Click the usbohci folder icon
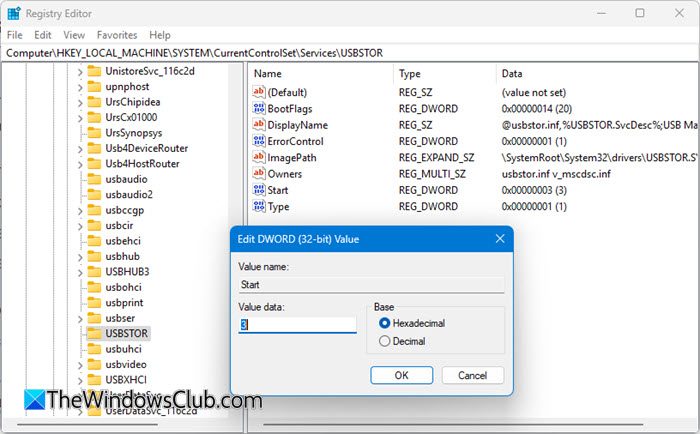This screenshot has width=700, height=434. tap(94, 287)
